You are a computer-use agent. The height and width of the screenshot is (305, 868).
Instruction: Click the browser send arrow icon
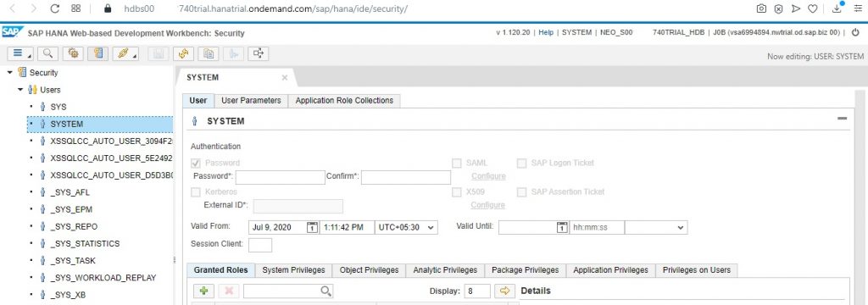tap(795, 8)
